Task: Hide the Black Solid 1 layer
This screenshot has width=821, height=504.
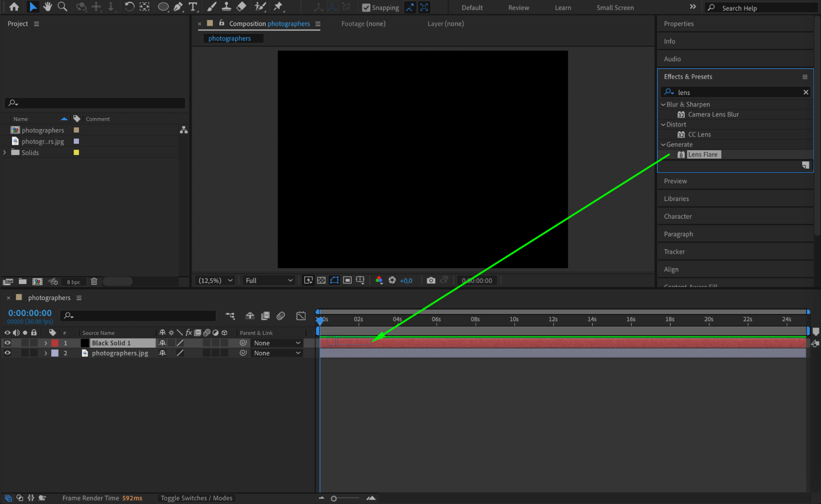Action: click(x=7, y=343)
